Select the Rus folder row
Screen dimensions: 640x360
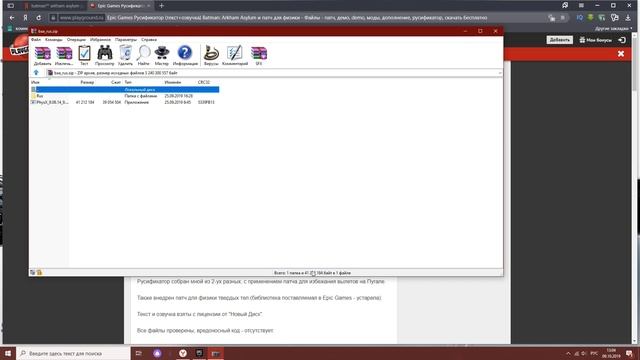[125, 96]
